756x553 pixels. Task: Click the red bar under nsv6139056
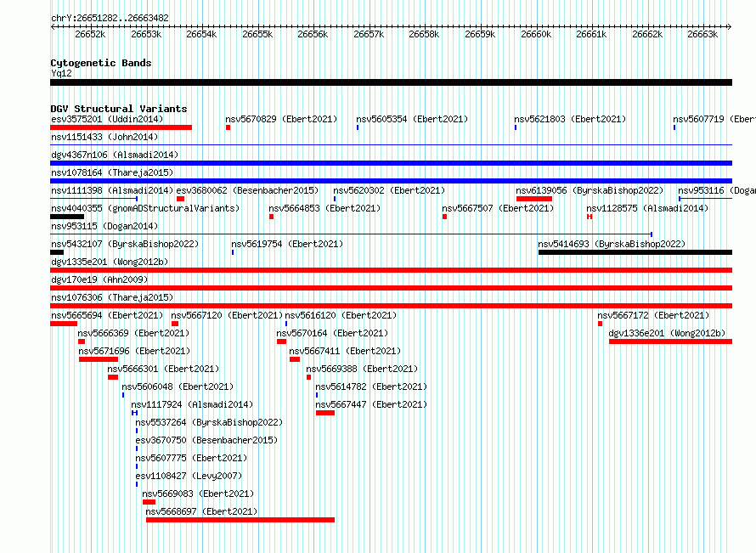pos(534,199)
